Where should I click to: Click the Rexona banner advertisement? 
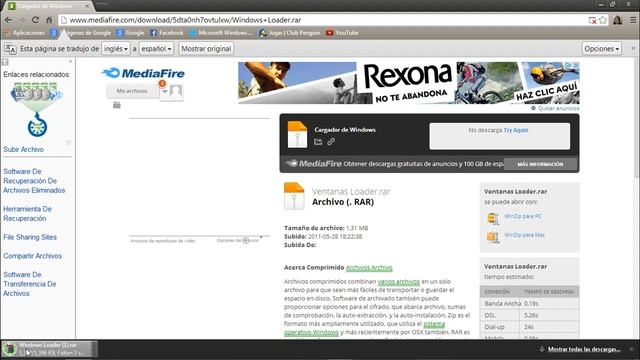pyautogui.click(x=409, y=83)
